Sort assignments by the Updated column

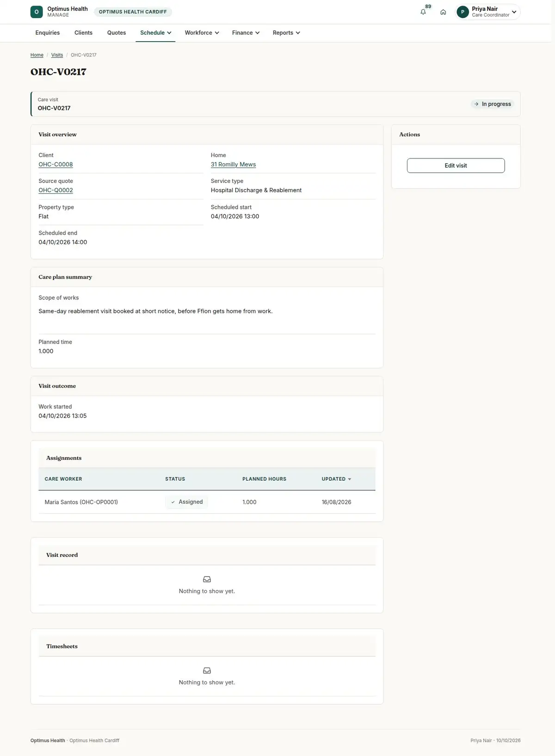pyautogui.click(x=336, y=479)
